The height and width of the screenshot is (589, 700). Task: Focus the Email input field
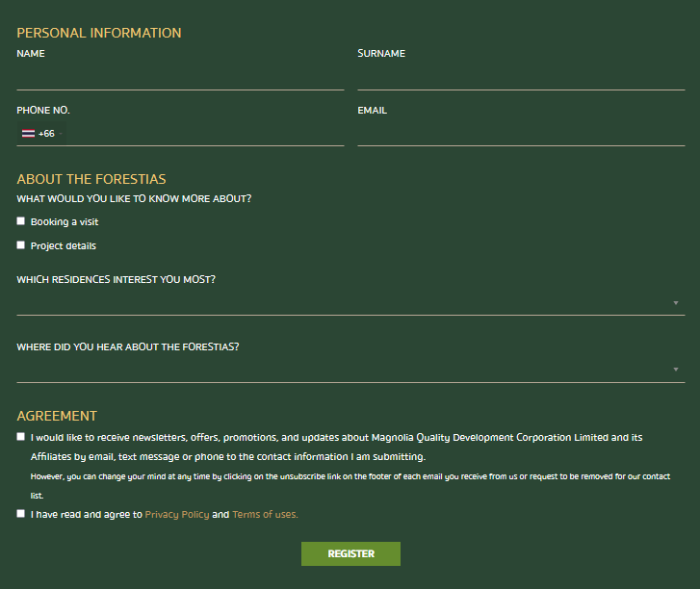521,135
